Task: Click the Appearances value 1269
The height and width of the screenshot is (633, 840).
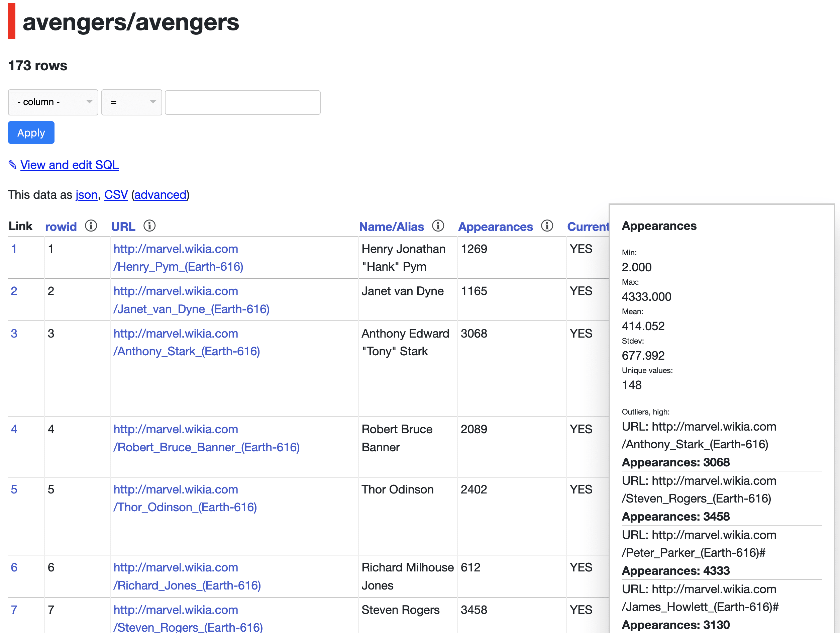Action: click(474, 249)
